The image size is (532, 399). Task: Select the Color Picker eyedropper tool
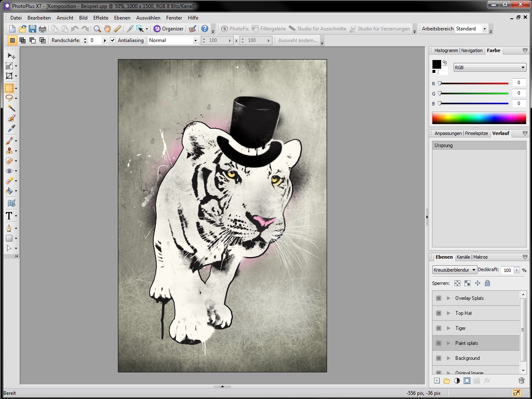pos(11,128)
